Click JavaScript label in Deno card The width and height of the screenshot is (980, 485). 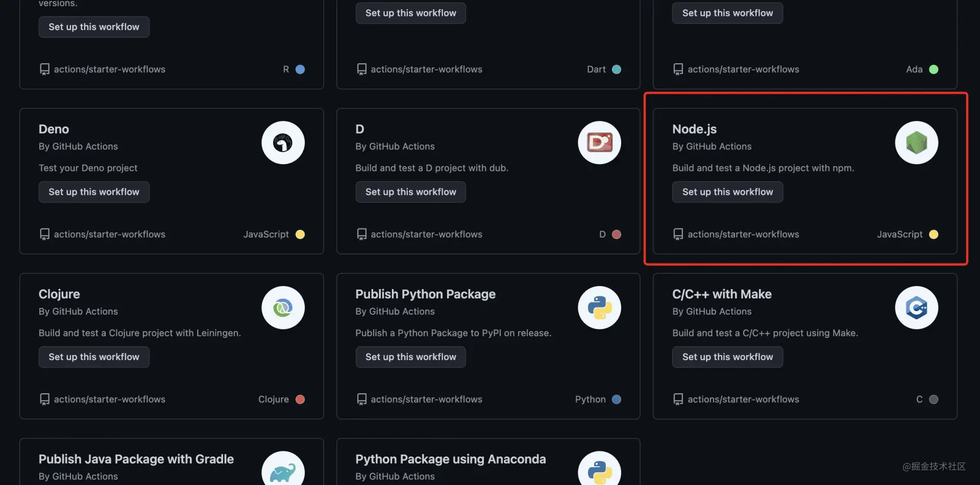coord(266,234)
